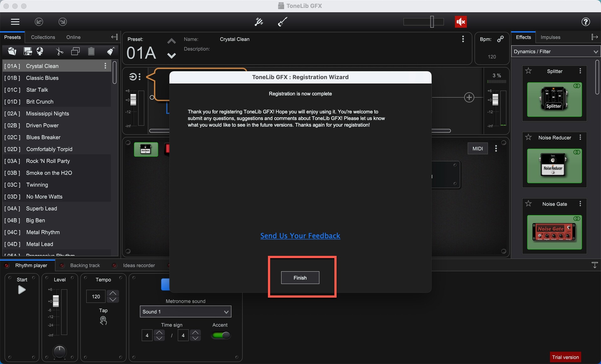Click Noise Gate pedal thumbnail
This screenshot has width=601, height=364.
554,232
